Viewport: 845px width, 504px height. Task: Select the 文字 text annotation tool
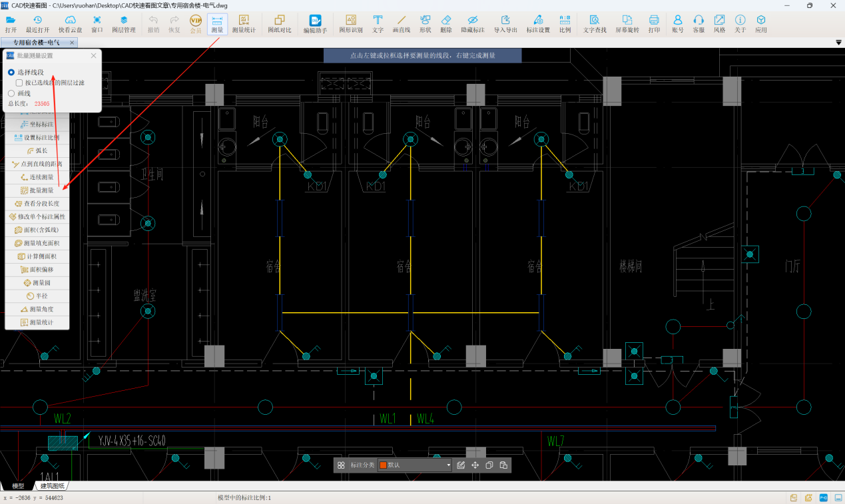(x=378, y=24)
